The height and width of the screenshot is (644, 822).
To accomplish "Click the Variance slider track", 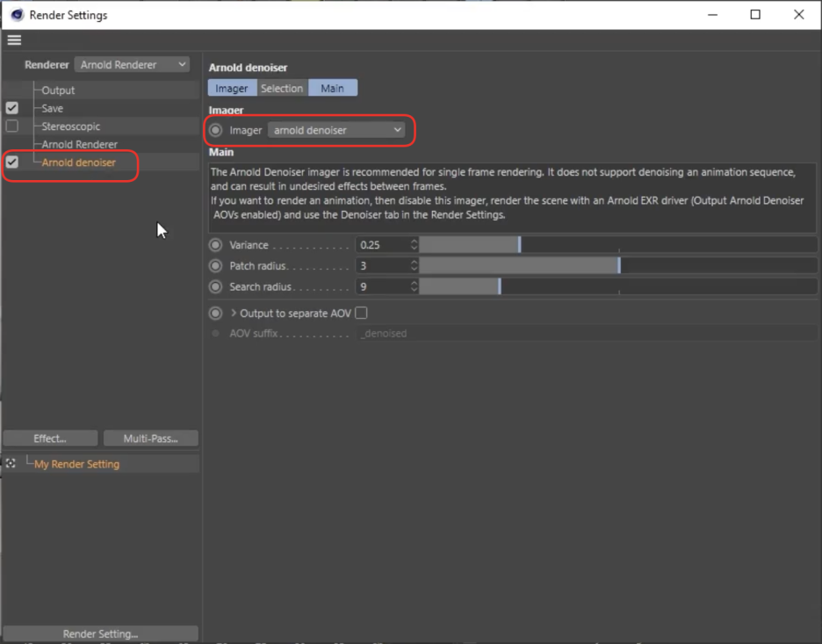I will coord(617,245).
